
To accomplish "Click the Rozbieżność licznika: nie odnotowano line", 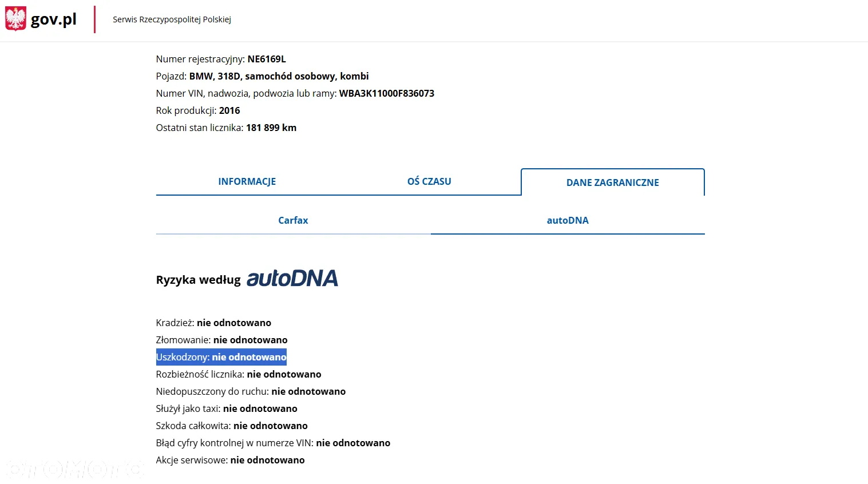I will tap(239, 374).
